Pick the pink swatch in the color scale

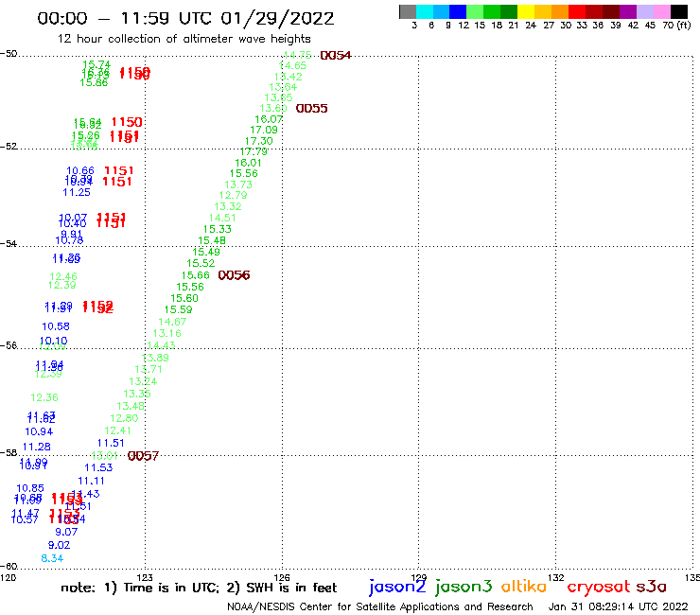[662, 11]
